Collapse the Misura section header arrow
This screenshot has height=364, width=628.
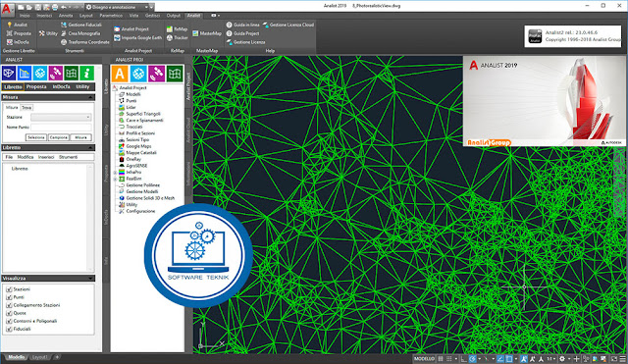[91, 97]
